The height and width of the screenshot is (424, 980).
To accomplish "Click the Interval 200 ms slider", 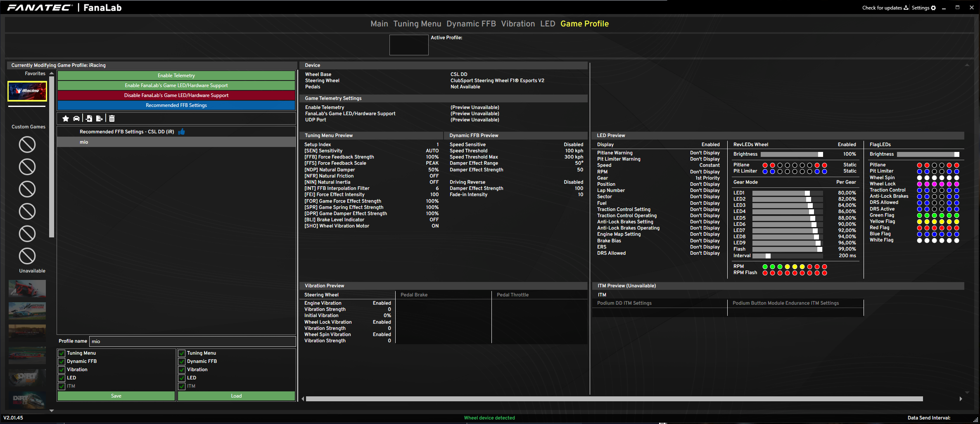I will click(x=788, y=256).
